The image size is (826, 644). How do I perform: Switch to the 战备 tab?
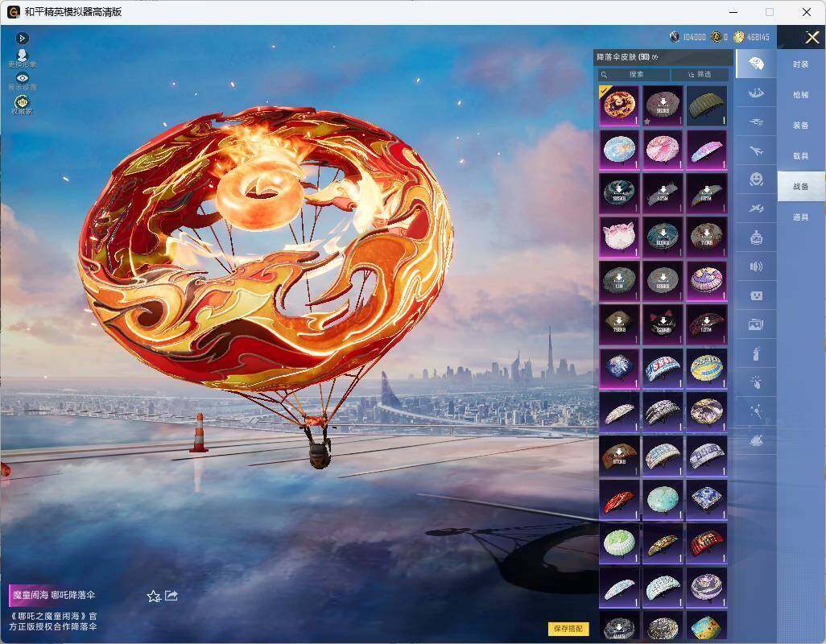[x=801, y=187]
